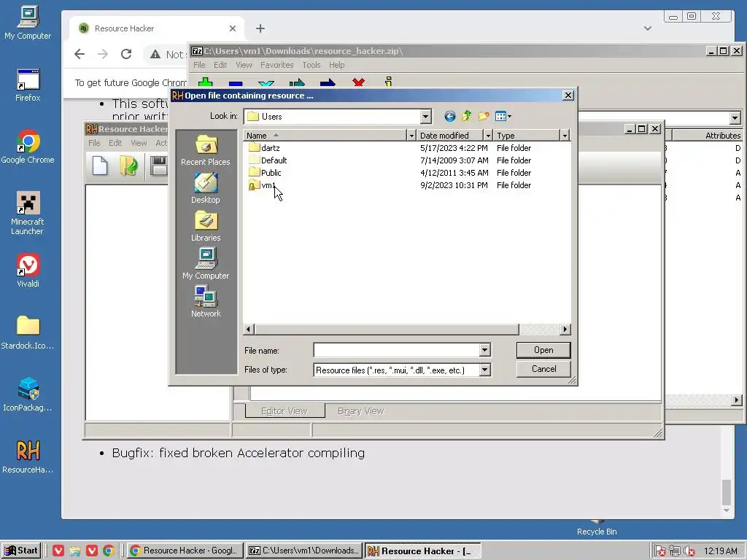Viewport: 747px width, 560px height.
Task: Click Resource Hacker New blank file icon
Action: tap(99, 166)
